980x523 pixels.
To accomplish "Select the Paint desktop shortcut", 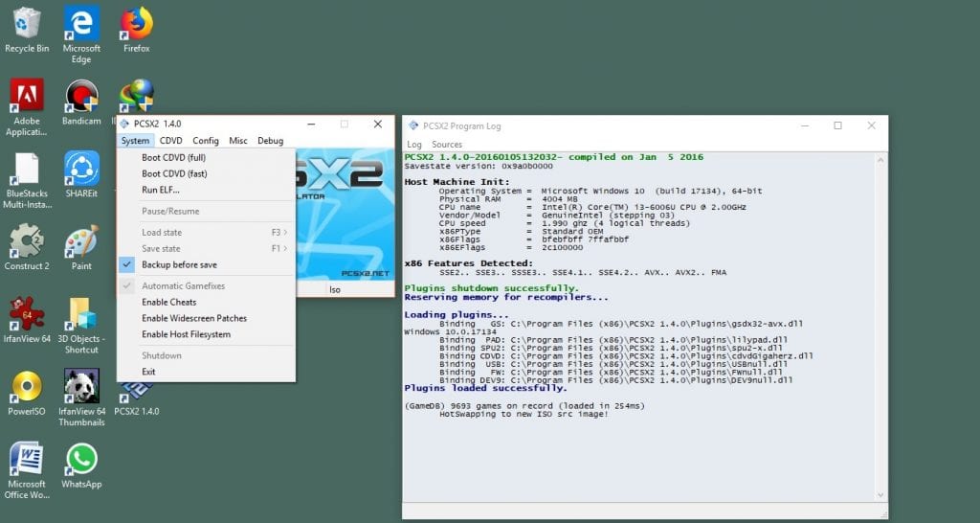I will coord(81,247).
